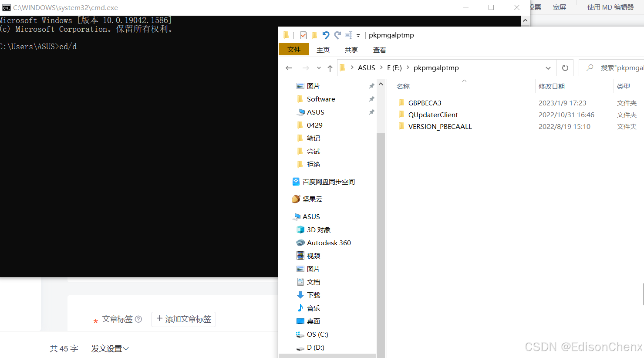Sort files by 类型 column header
The width and height of the screenshot is (644, 358).
tap(624, 86)
